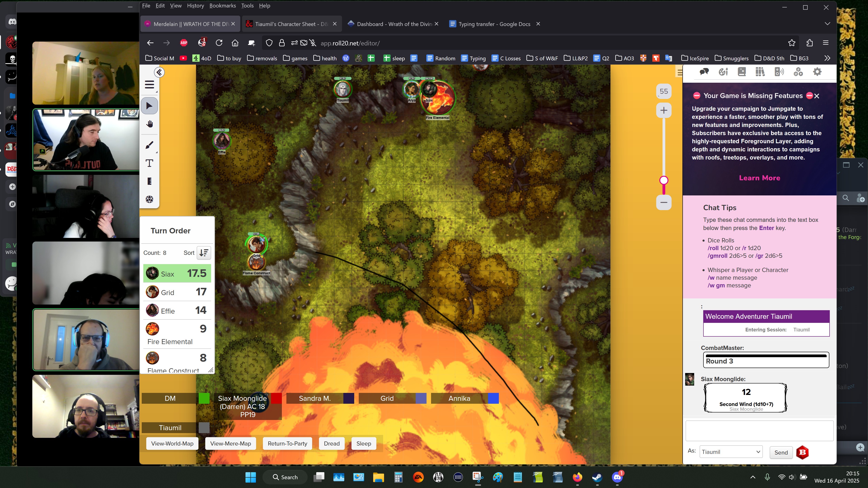Click the Learn More link
Image resolution: width=868 pixels, height=488 pixels.
tap(759, 178)
